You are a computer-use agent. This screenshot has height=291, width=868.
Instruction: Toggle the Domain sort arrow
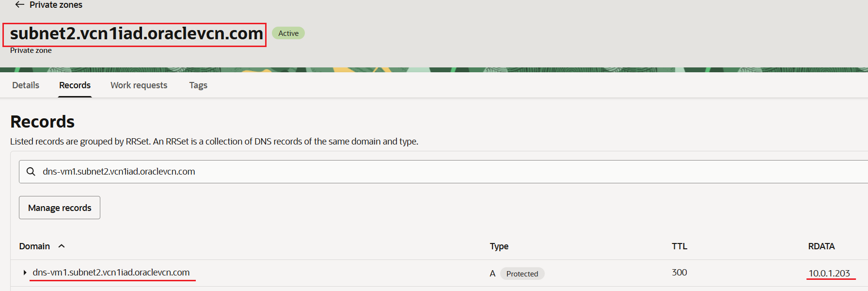[x=62, y=246]
